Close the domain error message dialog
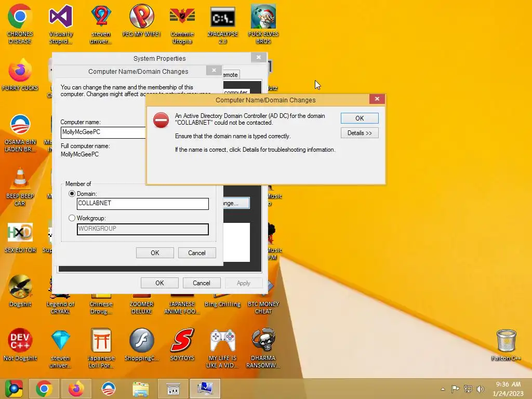The width and height of the screenshot is (532, 399). coord(377,99)
